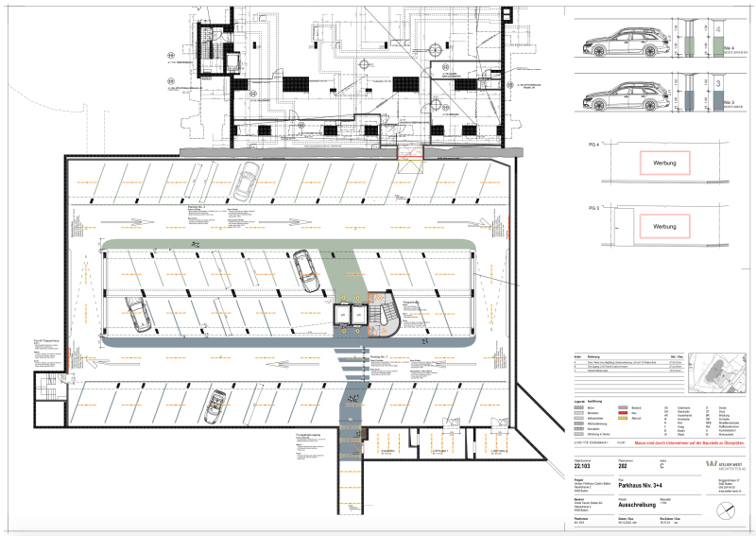Click the red 'Neu' legend swatch

tap(622, 413)
